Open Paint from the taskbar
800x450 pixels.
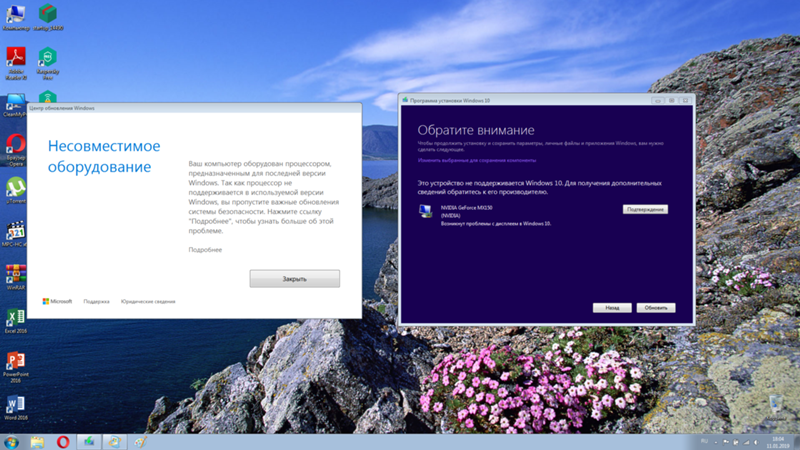[140, 442]
